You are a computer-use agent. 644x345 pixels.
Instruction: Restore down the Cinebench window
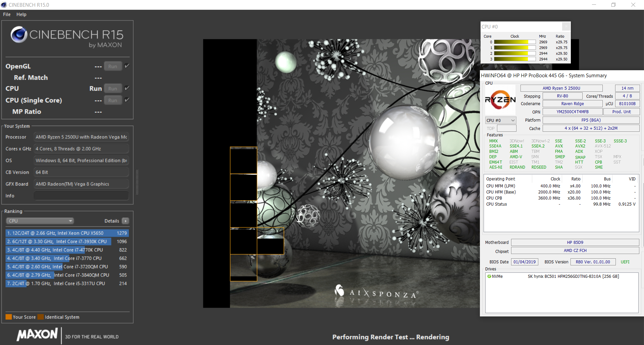[x=613, y=5]
